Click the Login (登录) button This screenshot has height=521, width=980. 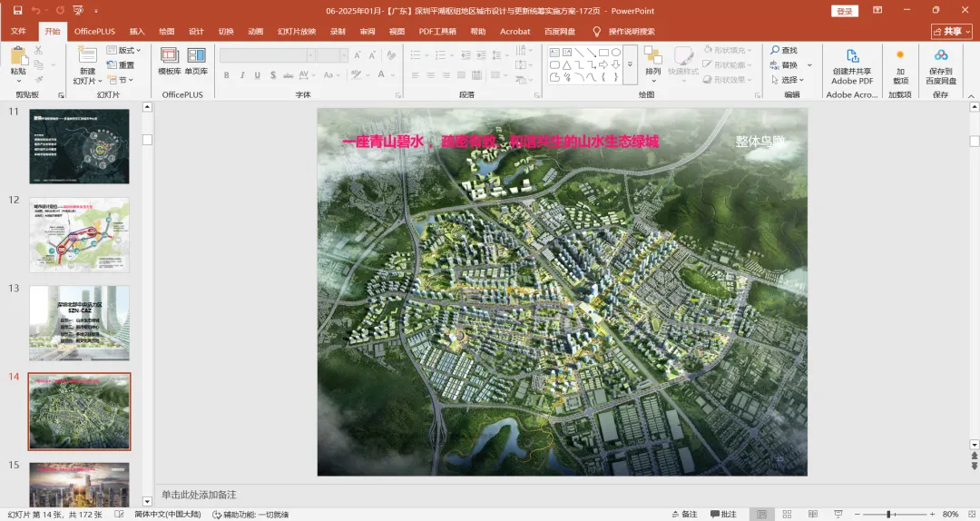845,11
